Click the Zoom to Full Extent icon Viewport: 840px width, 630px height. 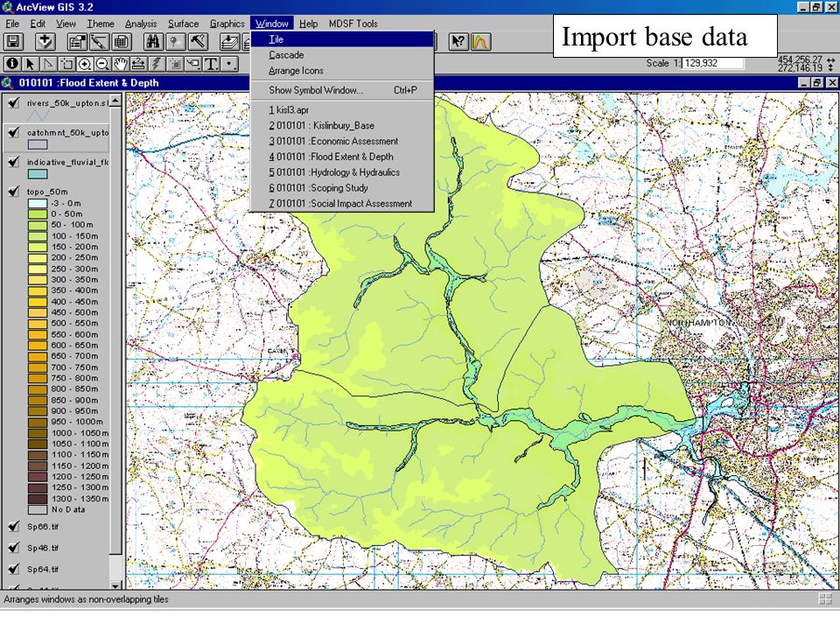tap(229, 42)
